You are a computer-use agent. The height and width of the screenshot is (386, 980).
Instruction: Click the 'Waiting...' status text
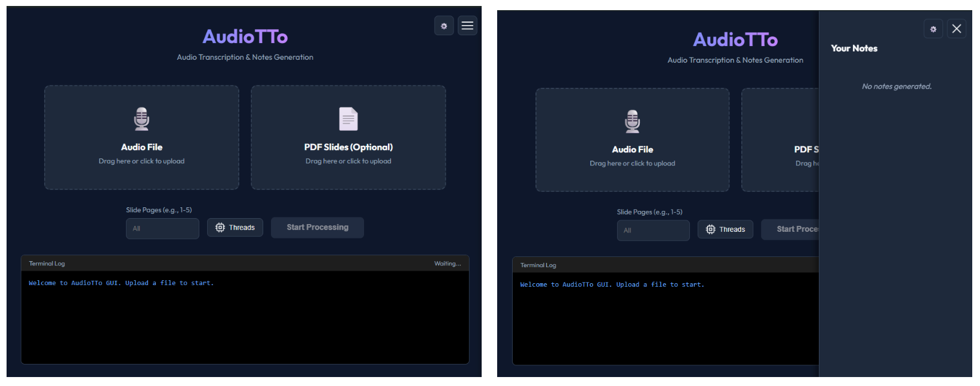click(x=447, y=264)
